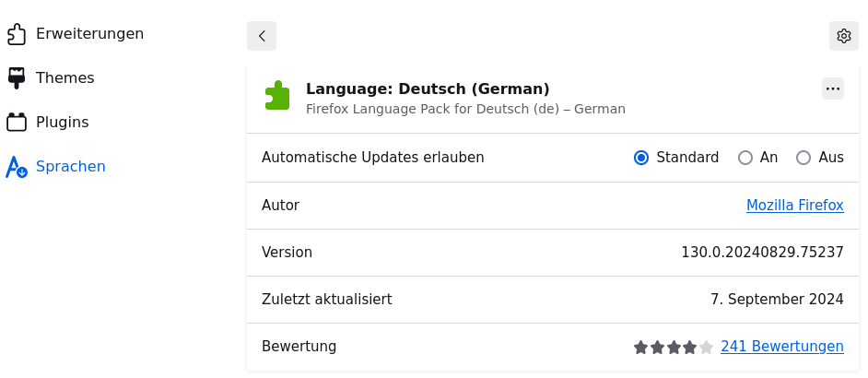This screenshot has height=378, width=868.
Task: Open the Mozilla Firefox author link
Action: click(x=795, y=206)
